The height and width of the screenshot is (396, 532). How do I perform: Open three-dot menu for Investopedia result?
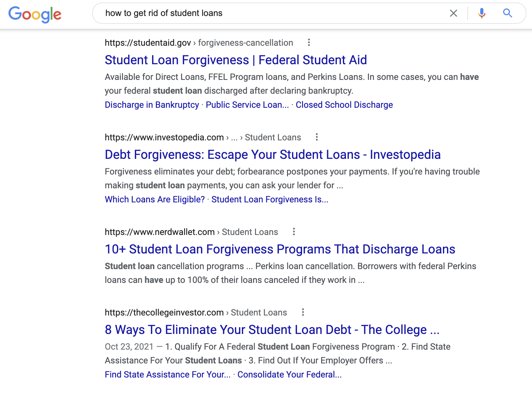point(317,137)
